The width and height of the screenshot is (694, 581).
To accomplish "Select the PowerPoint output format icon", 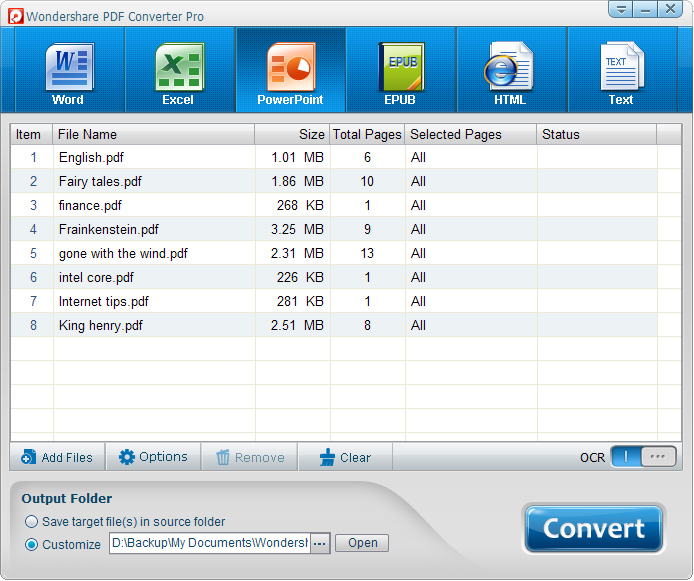I will coord(290,71).
